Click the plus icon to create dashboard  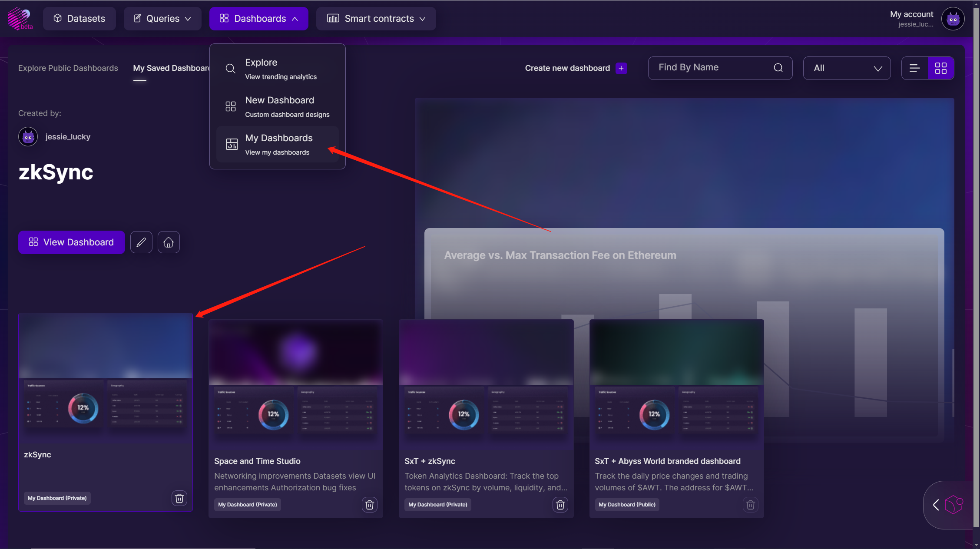pyautogui.click(x=621, y=68)
